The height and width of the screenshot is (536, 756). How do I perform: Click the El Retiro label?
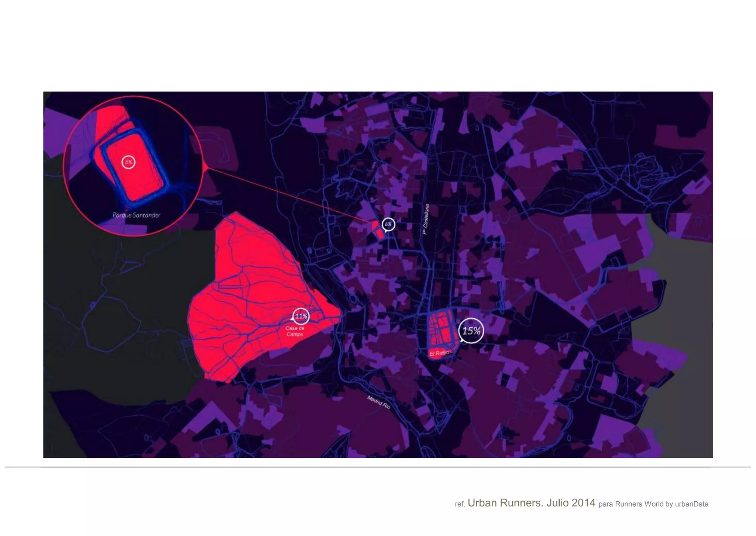(439, 353)
